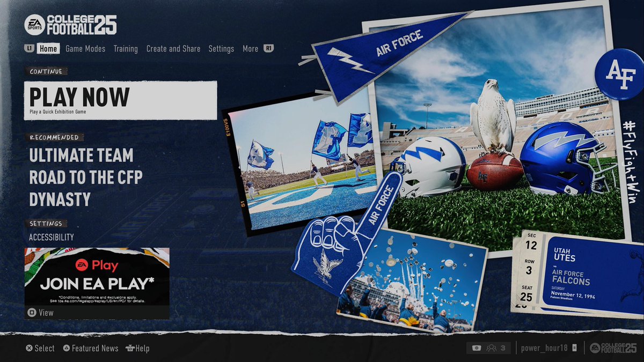644x362 pixels.
Task: Open the online friends icon
Action: (x=491, y=348)
